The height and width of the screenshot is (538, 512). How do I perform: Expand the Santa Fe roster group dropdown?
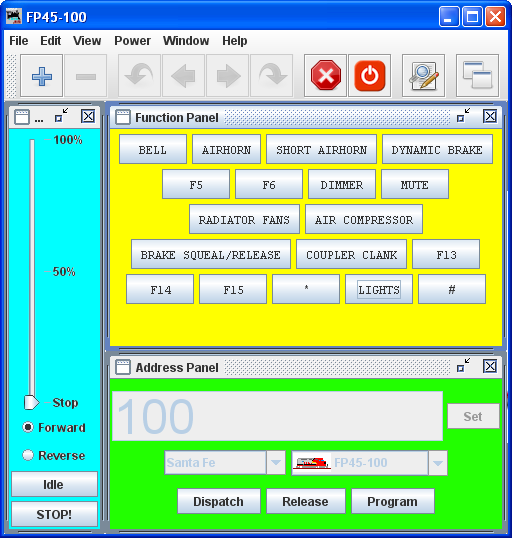[276, 463]
